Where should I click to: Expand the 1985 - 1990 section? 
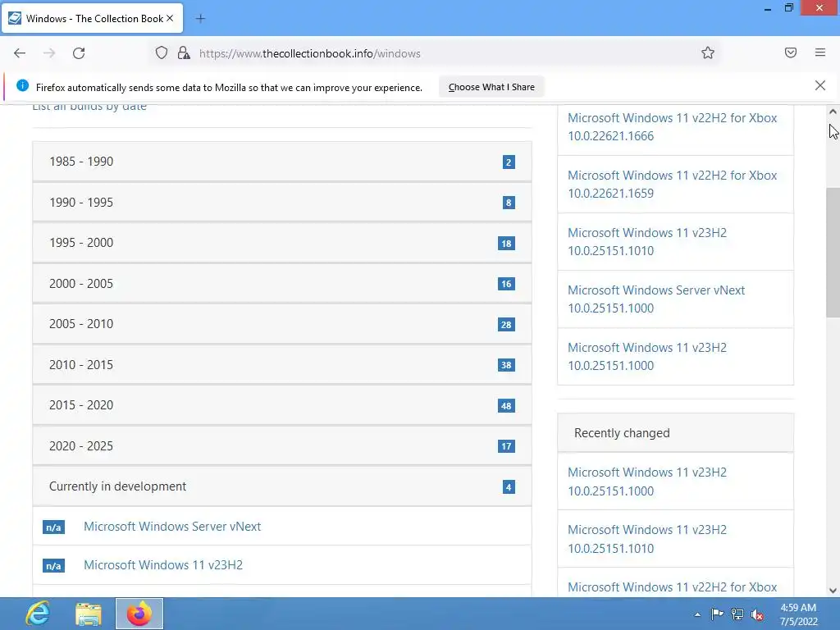(282, 162)
